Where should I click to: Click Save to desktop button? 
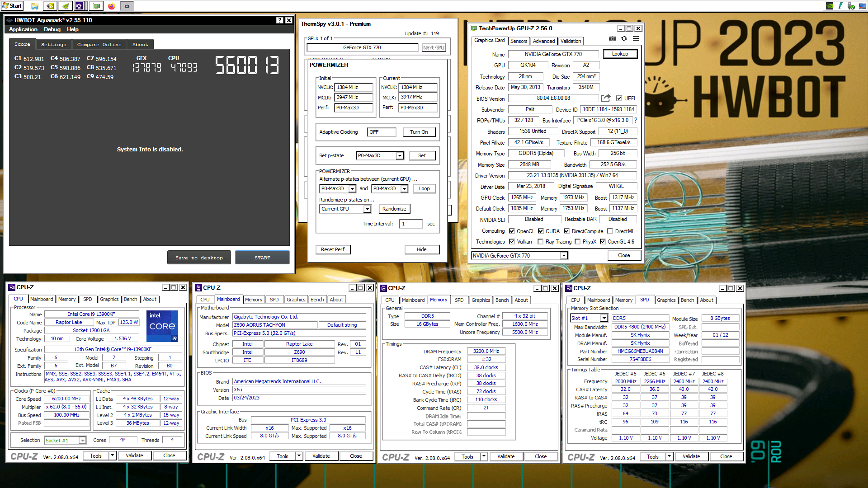coord(199,258)
